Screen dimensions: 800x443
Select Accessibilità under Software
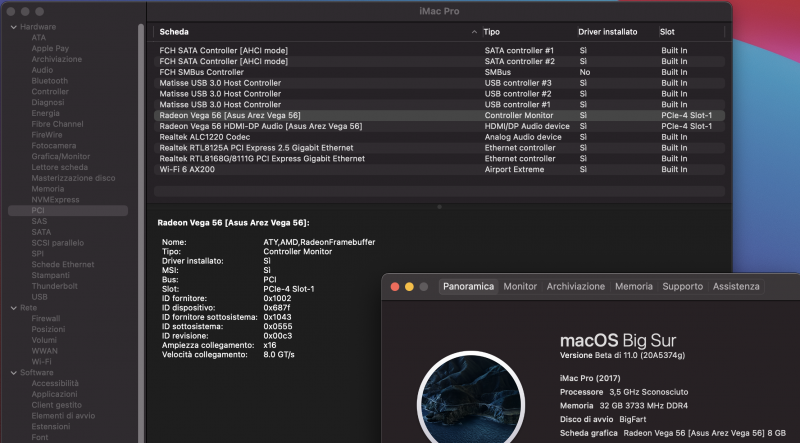pyautogui.click(x=55, y=383)
